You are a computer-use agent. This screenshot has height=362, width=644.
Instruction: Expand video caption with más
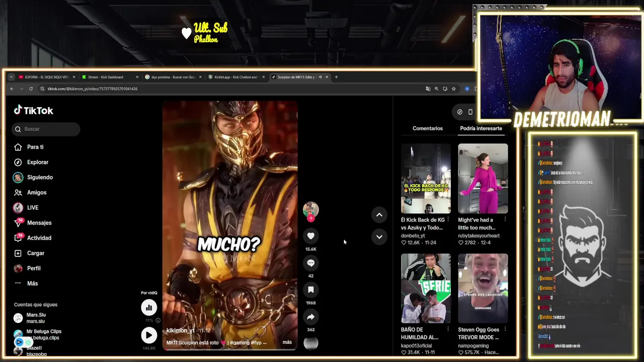point(287,342)
